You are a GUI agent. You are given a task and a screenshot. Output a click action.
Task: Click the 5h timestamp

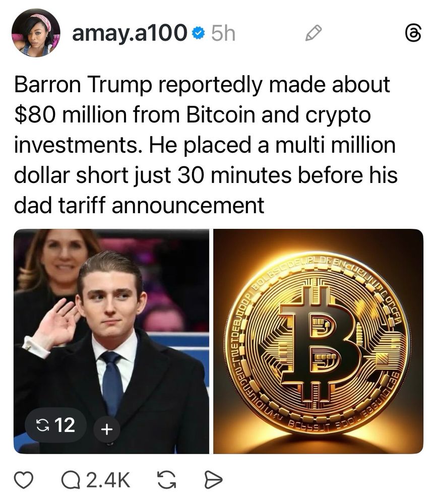click(x=223, y=33)
